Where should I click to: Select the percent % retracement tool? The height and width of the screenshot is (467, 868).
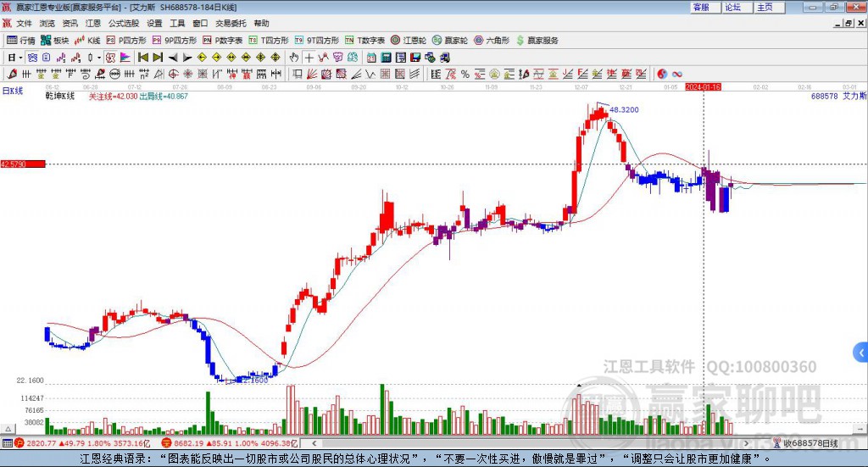tap(465, 74)
